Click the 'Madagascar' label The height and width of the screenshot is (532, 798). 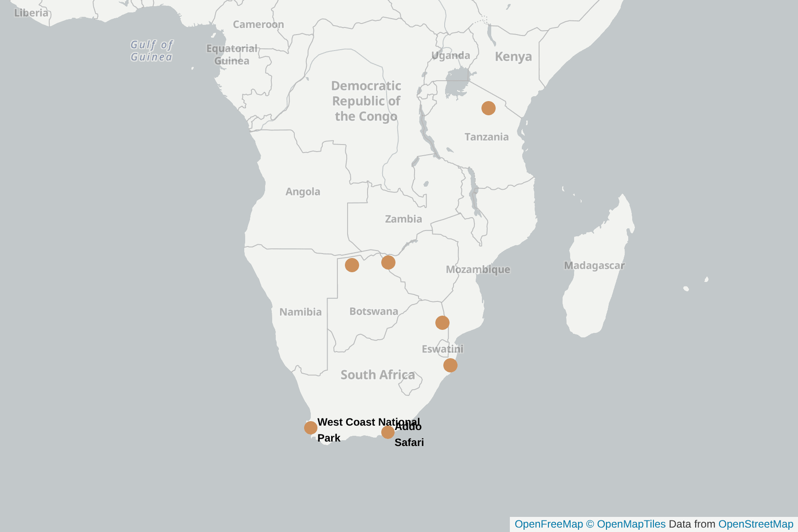(x=594, y=266)
